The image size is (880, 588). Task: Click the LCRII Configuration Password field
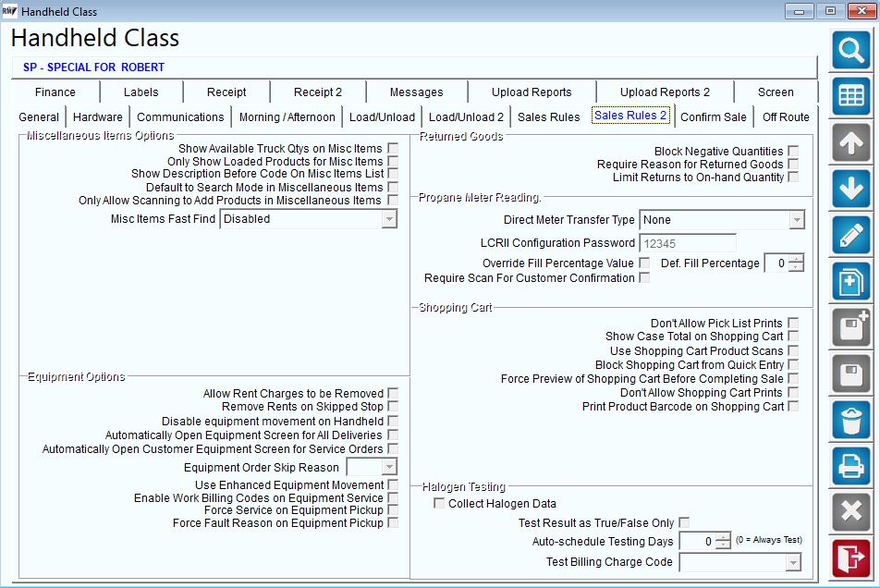[x=688, y=243]
